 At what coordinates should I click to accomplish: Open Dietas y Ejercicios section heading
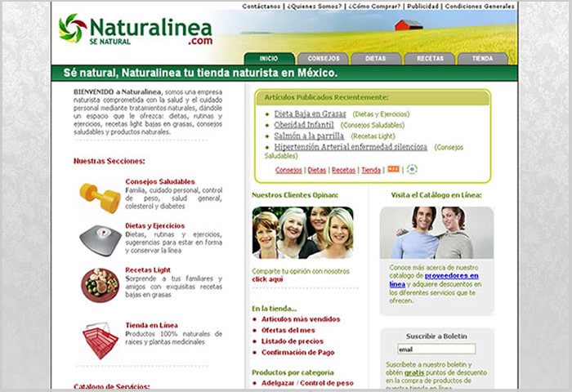pyautogui.click(x=155, y=225)
